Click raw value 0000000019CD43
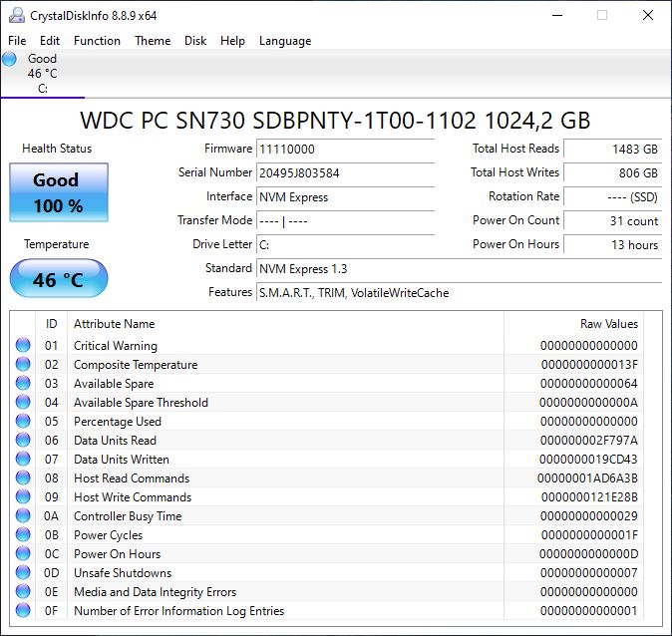The width and height of the screenshot is (672, 636). (x=588, y=460)
